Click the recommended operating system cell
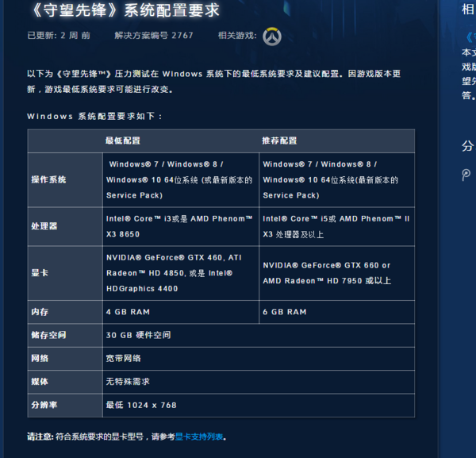The height and width of the screenshot is (458, 476). tap(337, 180)
